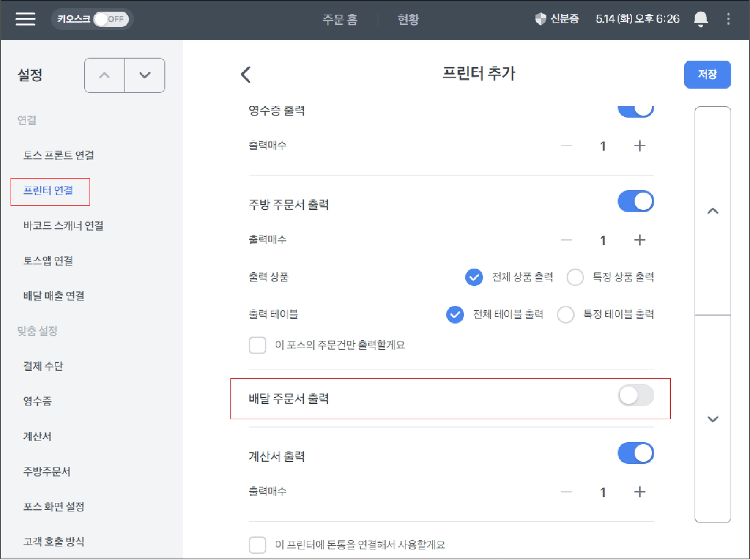750x560 pixels.
Task: Go back with the left arrow icon
Action: (246, 75)
